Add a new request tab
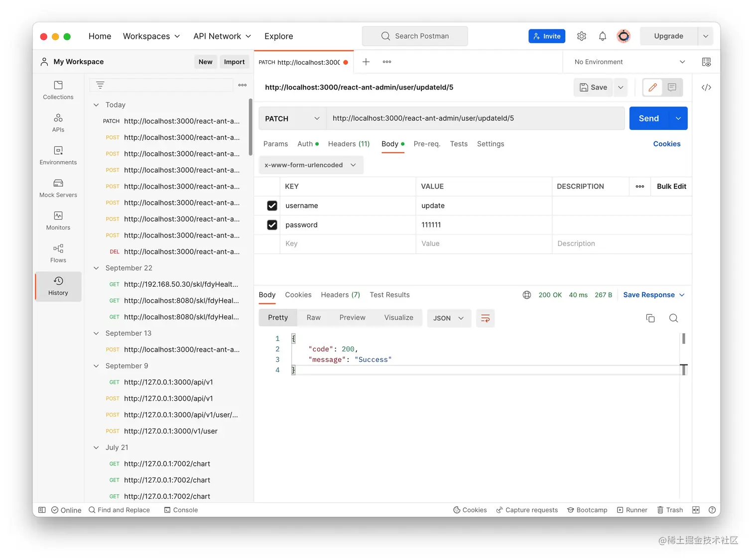The width and height of the screenshot is (753, 560). click(366, 62)
